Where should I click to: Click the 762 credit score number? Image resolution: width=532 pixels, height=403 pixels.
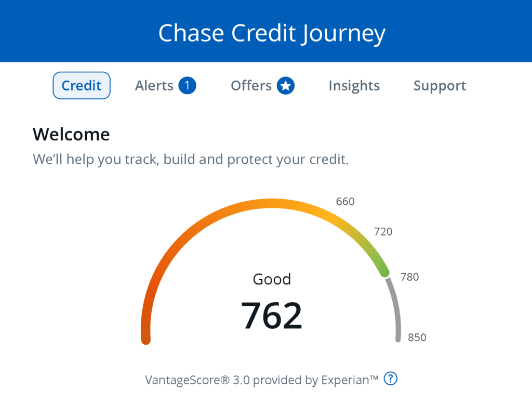click(272, 316)
